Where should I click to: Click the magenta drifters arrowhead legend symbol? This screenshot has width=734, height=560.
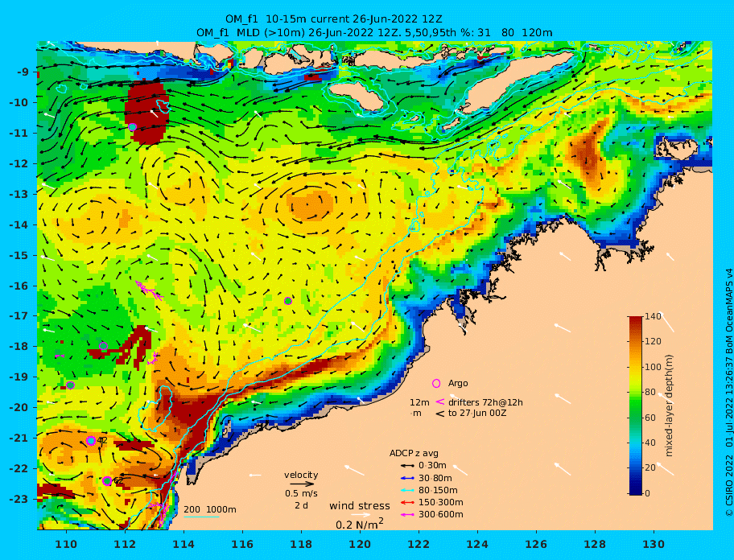(x=440, y=401)
